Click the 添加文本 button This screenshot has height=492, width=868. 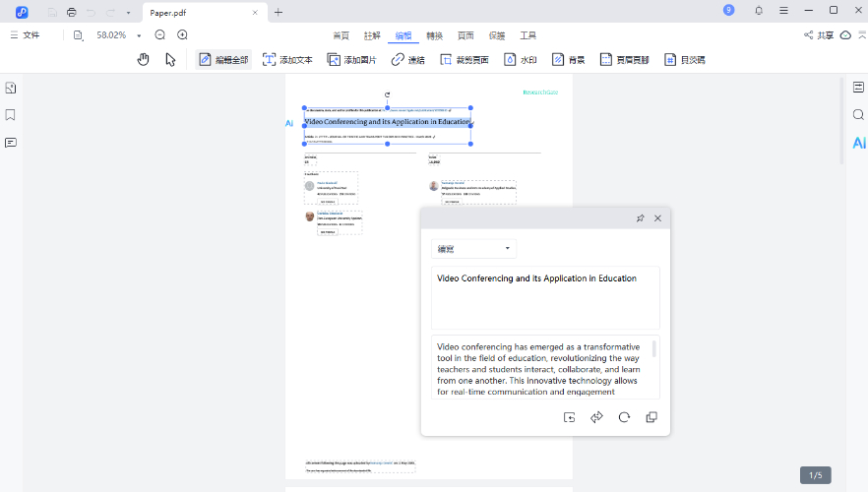tap(286, 59)
